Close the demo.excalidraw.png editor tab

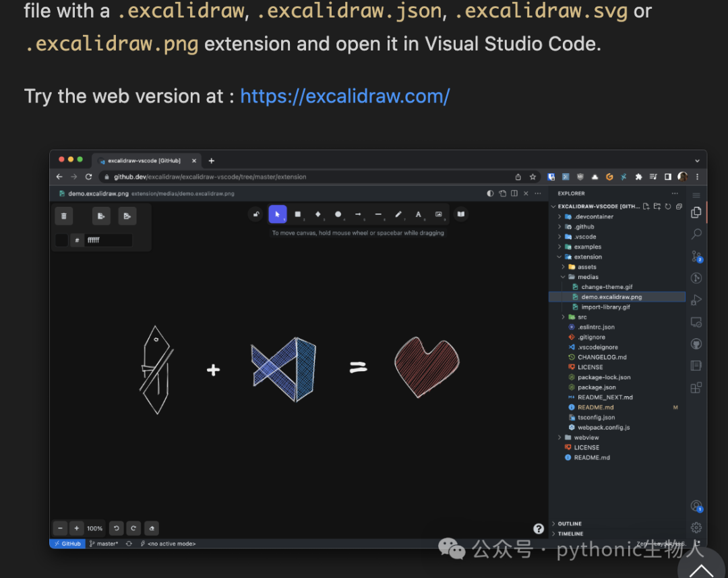point(526,193)
